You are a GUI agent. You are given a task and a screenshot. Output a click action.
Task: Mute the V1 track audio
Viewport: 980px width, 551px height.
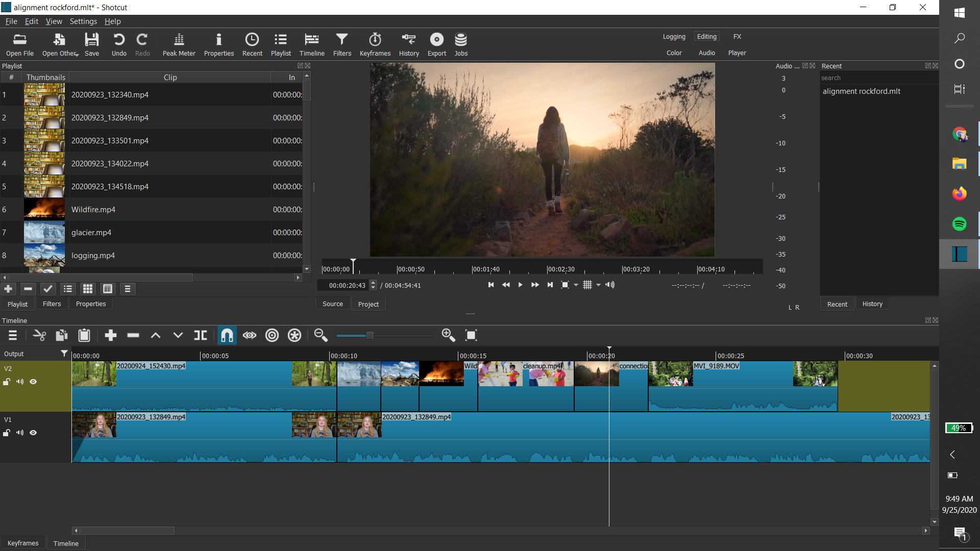[20, 433]
